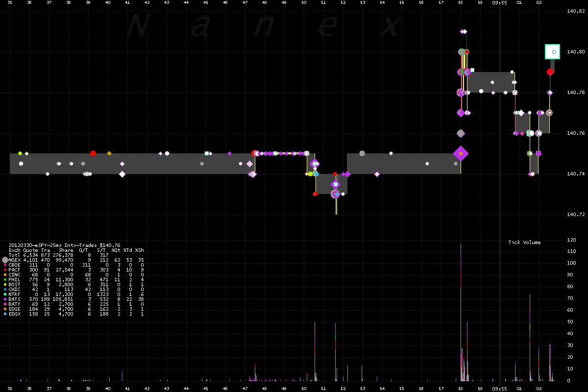Select the 09:55 label on the bottom time axis

(x=500, y=388)
